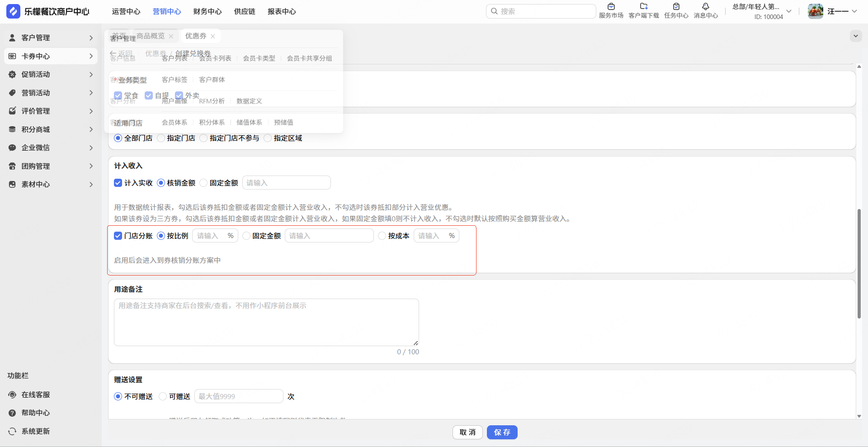Open the 消息中心 bell icon
Viewport: 868px width, 447px height.
[706, 6]
